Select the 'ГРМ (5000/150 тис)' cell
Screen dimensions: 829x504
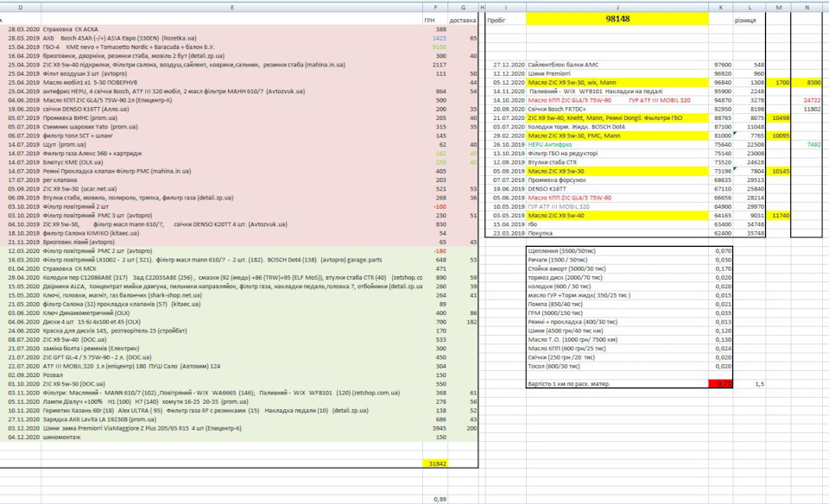pos(617,312)
